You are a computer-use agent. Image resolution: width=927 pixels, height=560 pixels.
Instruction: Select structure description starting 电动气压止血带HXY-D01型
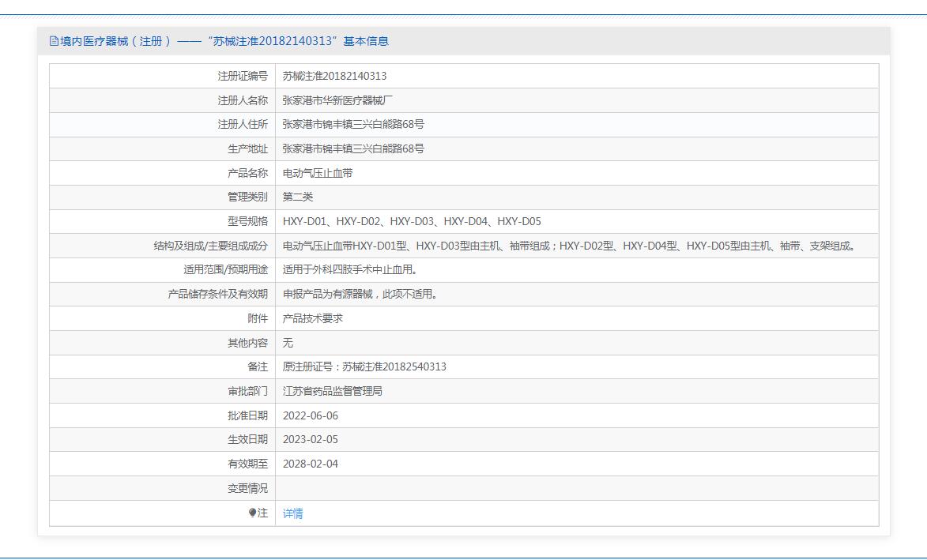tap(571, 246)
